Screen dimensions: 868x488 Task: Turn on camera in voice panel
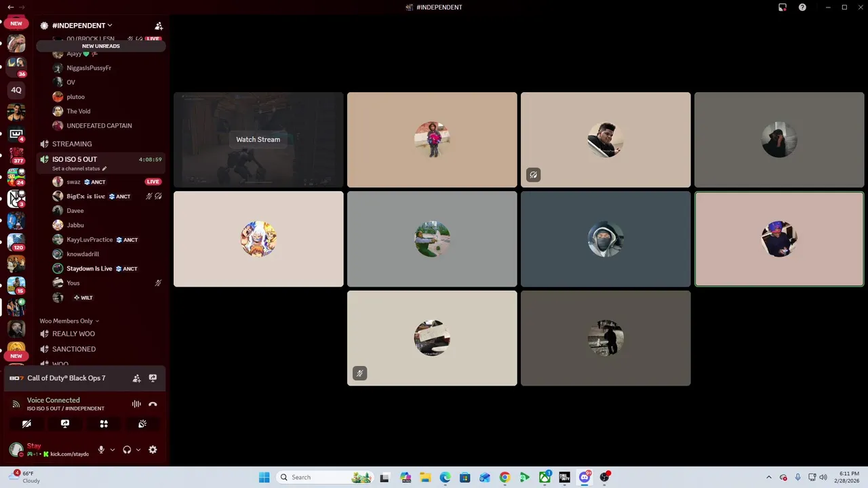click(x=26, y=424)
